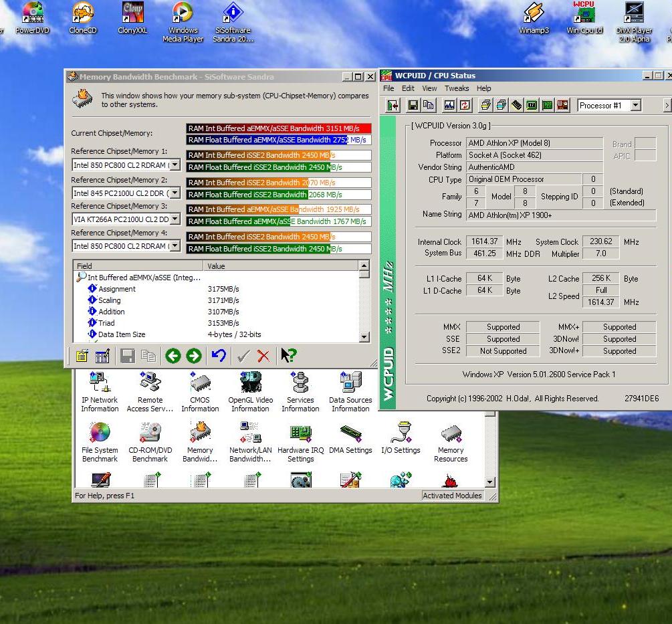Viewport: 672px width, 624px height.
Task: Click the Field column header
Action: [138, 266]
